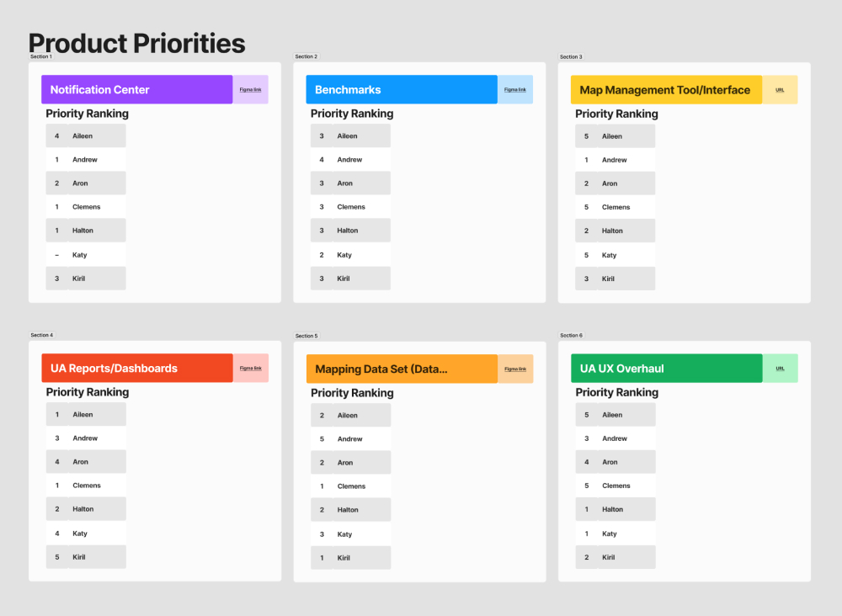Viewport: 842px width, 616px height.
Task: Select the green UA UX Overhaul header
Action: 666,369
